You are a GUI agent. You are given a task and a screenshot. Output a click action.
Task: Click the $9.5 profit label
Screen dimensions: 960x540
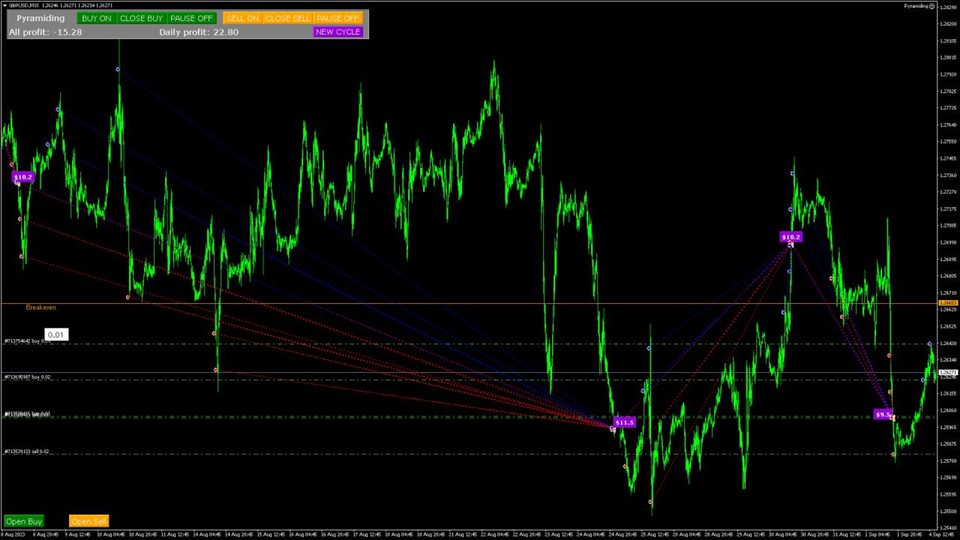pyautogui.click(x=883, y=414)
